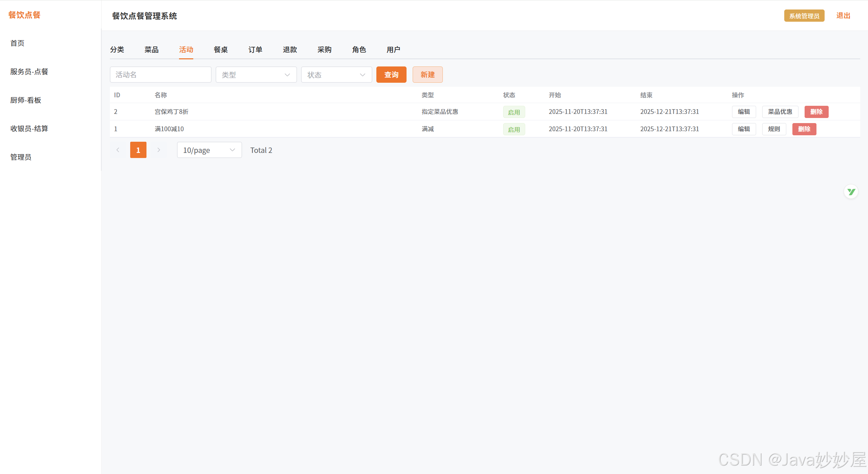Expand the 10/page size selector
The height and width of the screenshot is (474, 868).
tap(209, 150)
